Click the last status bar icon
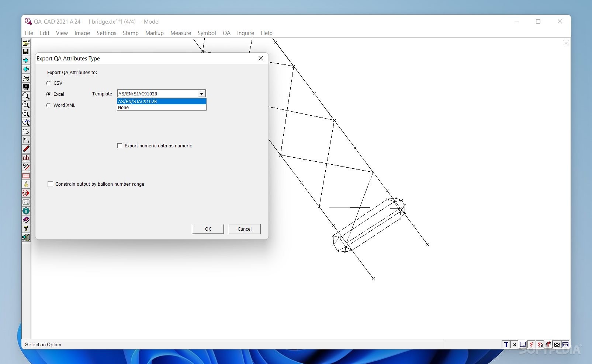 (x=565, y=345)
